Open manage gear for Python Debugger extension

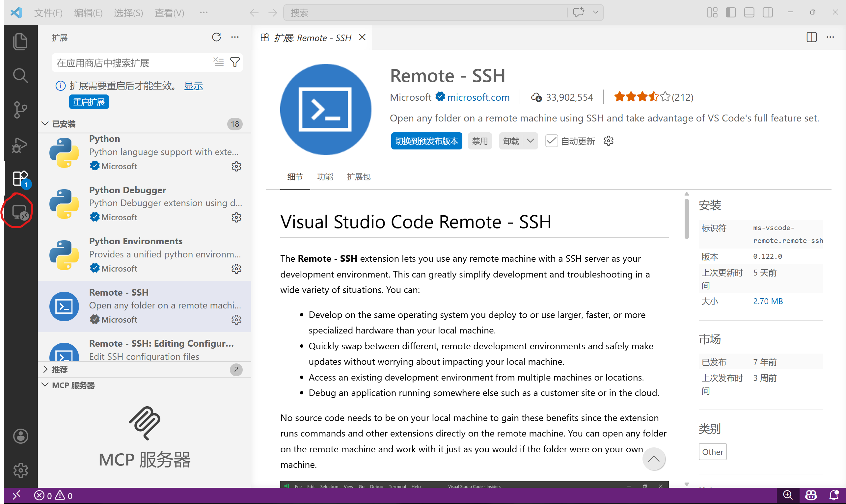tap(236, 217)
